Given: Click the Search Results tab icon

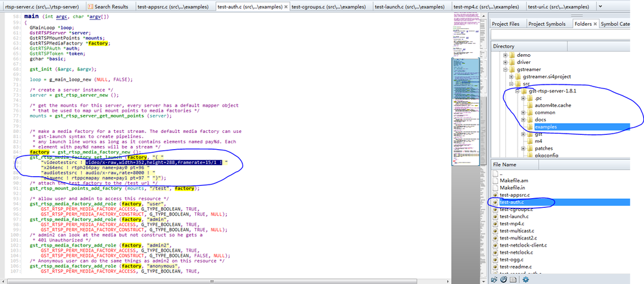Looking at the screenshot, I should (x=91, y=6).
